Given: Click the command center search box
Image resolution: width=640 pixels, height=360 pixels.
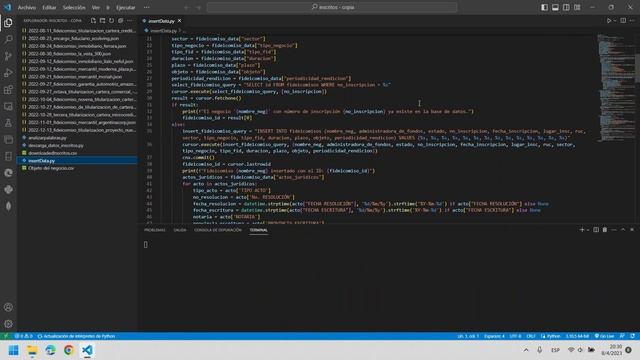Looking at the screenshot, I should 332,7.
